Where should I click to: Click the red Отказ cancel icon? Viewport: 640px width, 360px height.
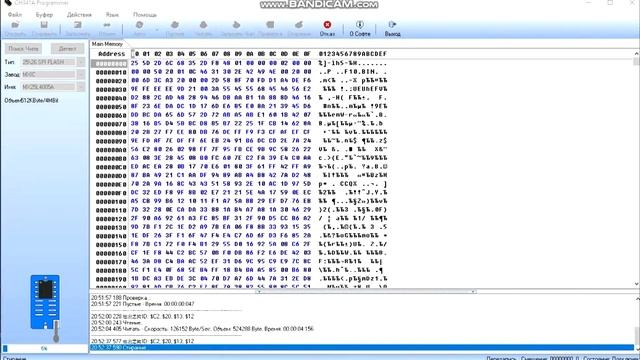point(327,25)
